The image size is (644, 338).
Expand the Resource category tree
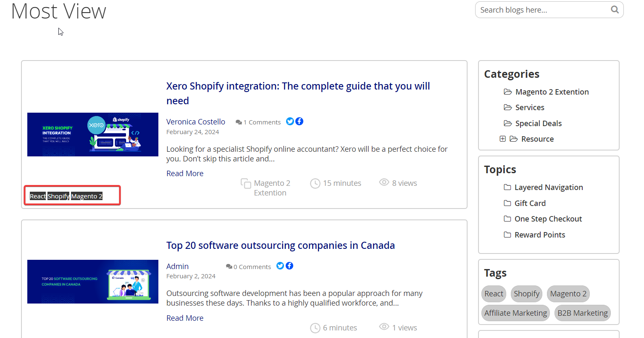click(x=502, y=139)
